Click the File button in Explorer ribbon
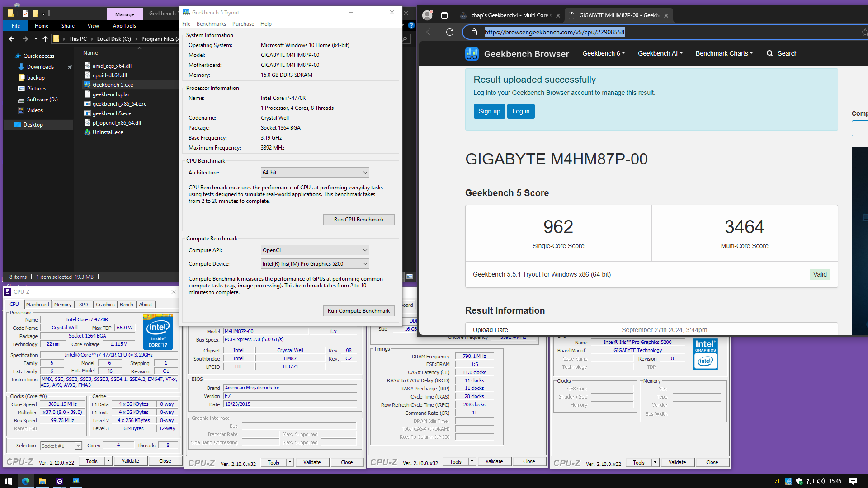Viewport: 868px width, 488px height. pos(16,26)
